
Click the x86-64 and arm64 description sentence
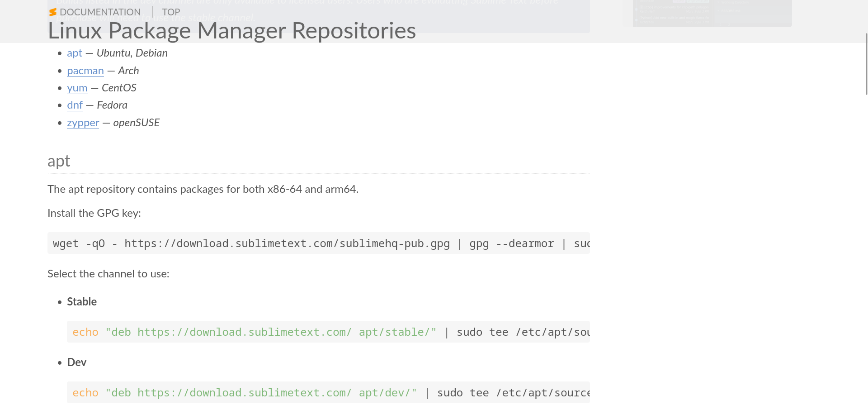[x=203, y=189]
